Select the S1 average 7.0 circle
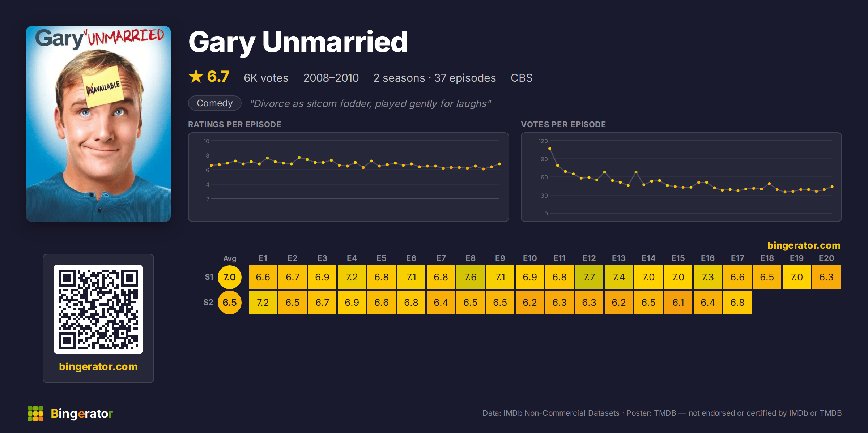The height and width of the screenshot is (433, 868). [230, 277]
